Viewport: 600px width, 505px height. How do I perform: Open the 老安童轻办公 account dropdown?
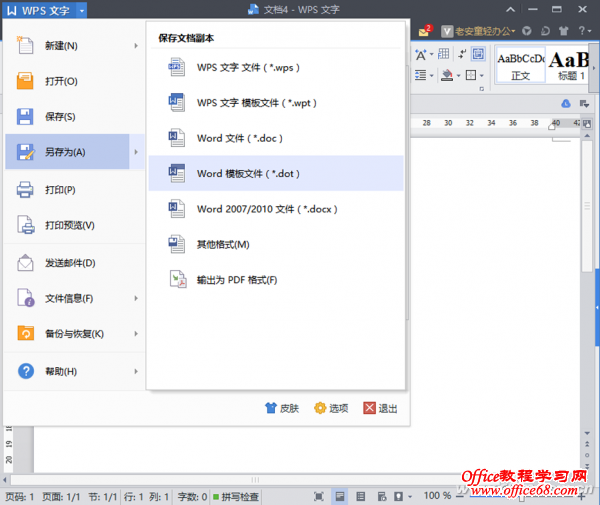coord(478,30)
